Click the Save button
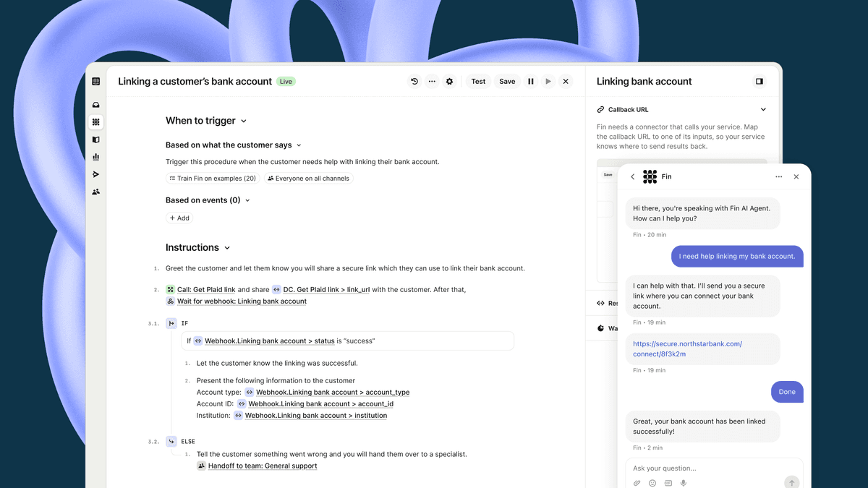 (x=507, y=82)
